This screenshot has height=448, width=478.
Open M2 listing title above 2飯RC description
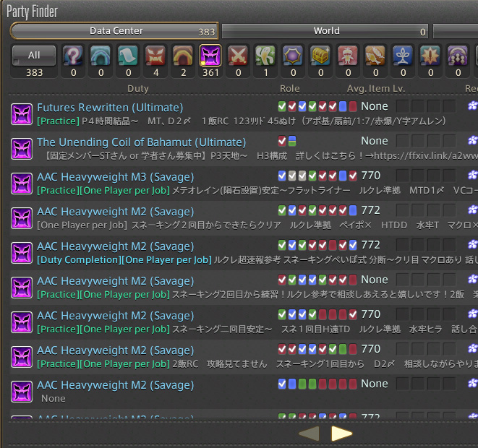(115, 350)
